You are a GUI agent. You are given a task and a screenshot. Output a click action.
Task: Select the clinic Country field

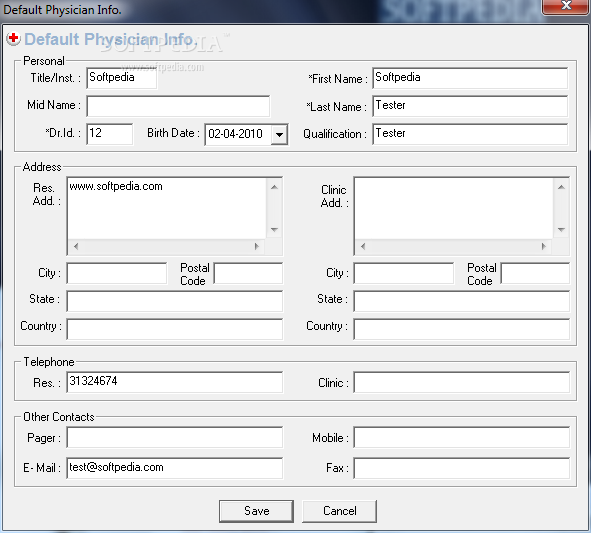(461, 329)
